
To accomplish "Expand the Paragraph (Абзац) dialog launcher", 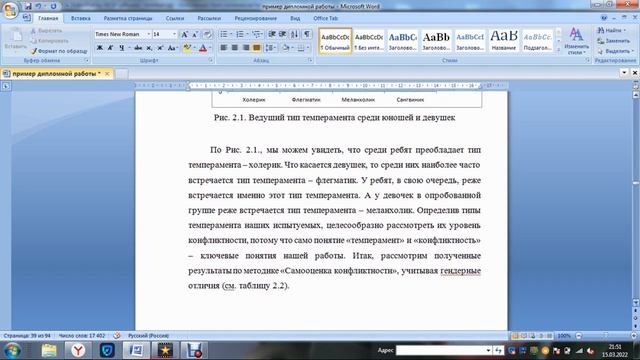I will pyautogui.click(x=310, y=60).
